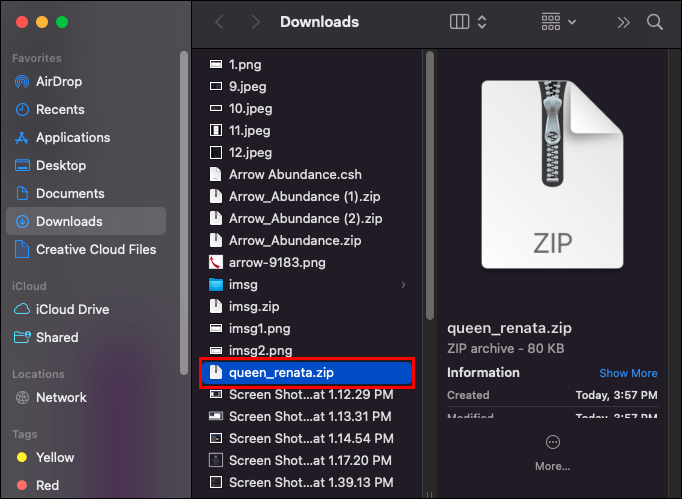Open Creative Cloud Files in sidebar
This screenshot has width=682, height=499.
coord(96,249)
